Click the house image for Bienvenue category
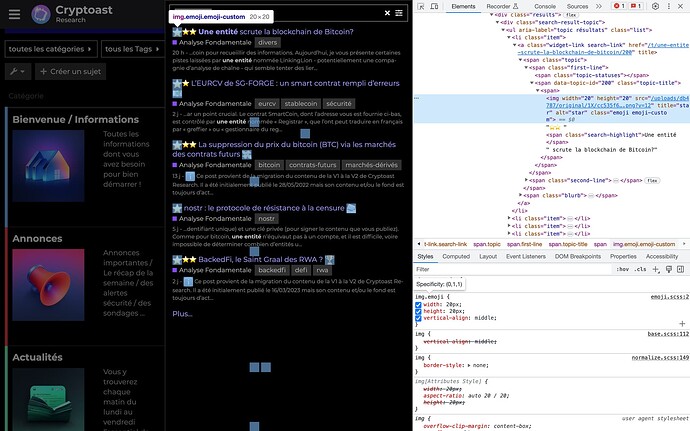The width and height of the screenshot is (690, 431). tap(48, 166)
